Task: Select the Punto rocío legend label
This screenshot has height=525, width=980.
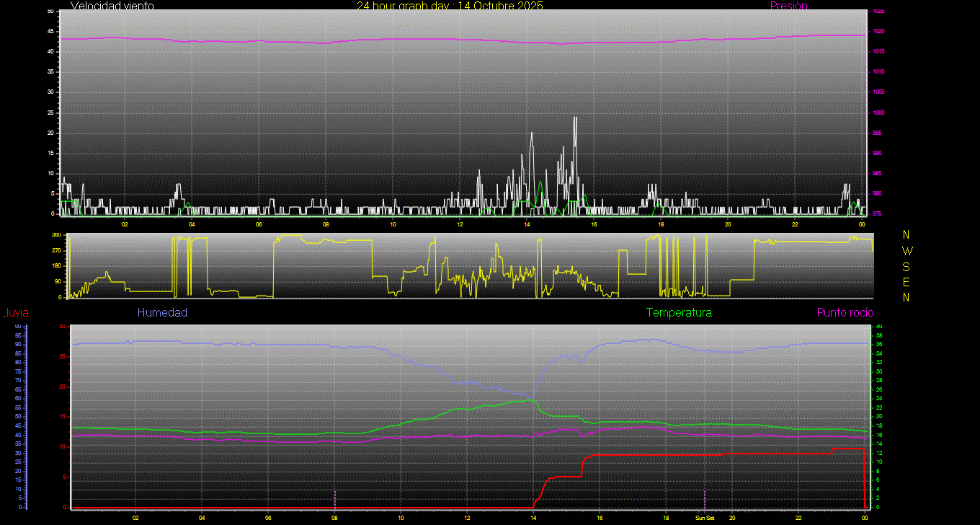Action: (845, 312)
